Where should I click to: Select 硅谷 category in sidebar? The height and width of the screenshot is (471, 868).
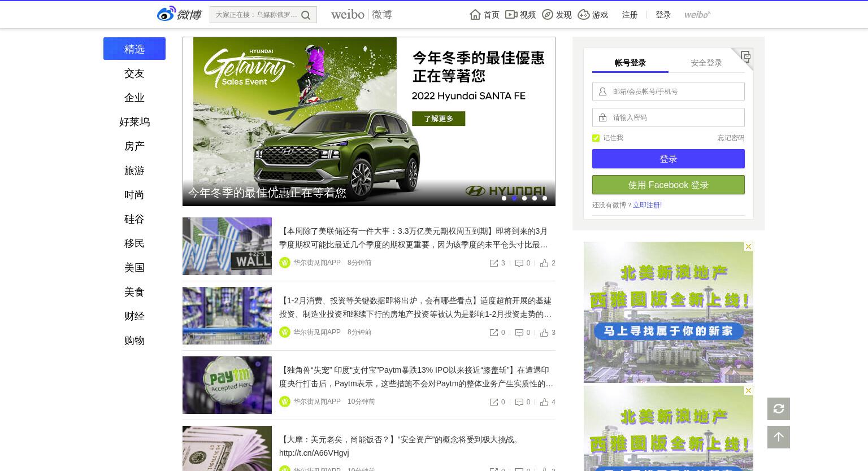point(134,219)
